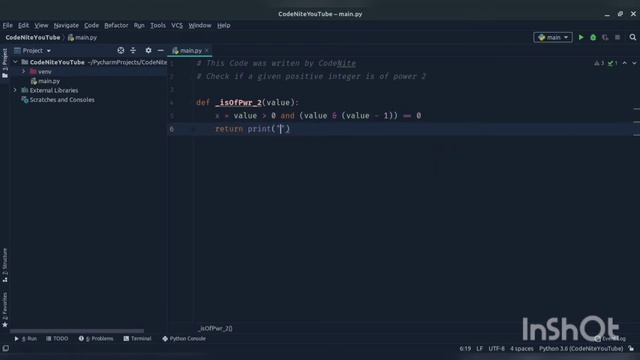640x360 pixels.
Task: Open the Refactor menu
Action: [116, 25]
